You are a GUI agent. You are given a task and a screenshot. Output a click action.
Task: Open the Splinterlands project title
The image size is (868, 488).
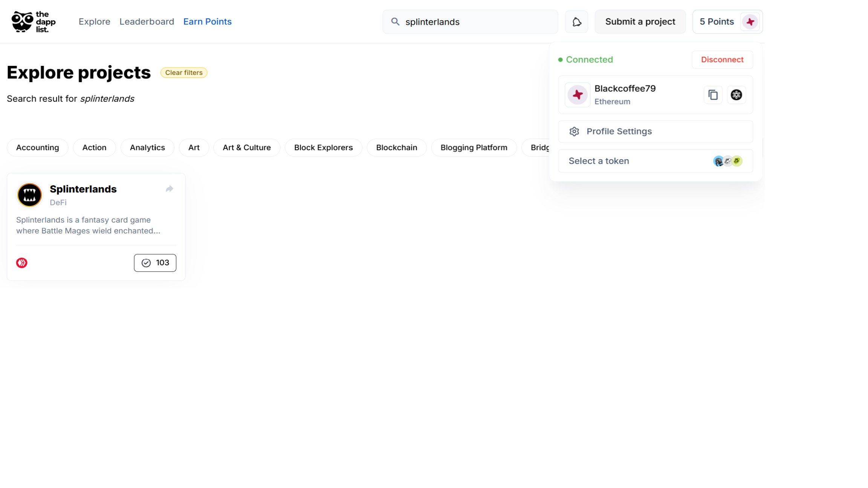pyautogui.click(x=83, y=189)
